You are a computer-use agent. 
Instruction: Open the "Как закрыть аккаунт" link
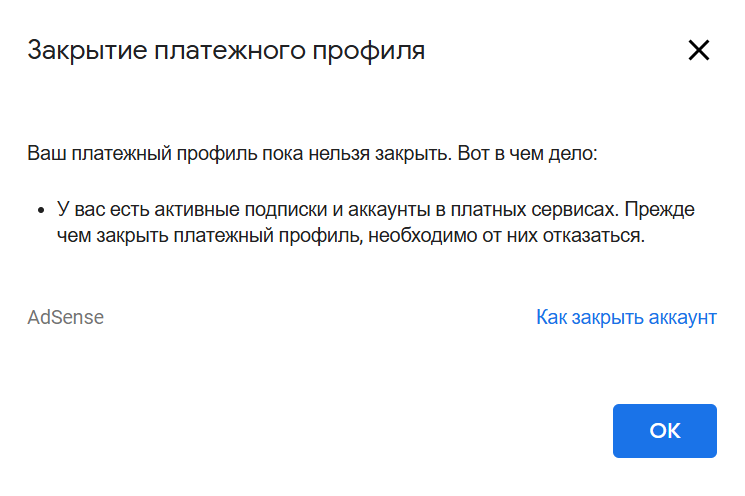pos(626,318)
